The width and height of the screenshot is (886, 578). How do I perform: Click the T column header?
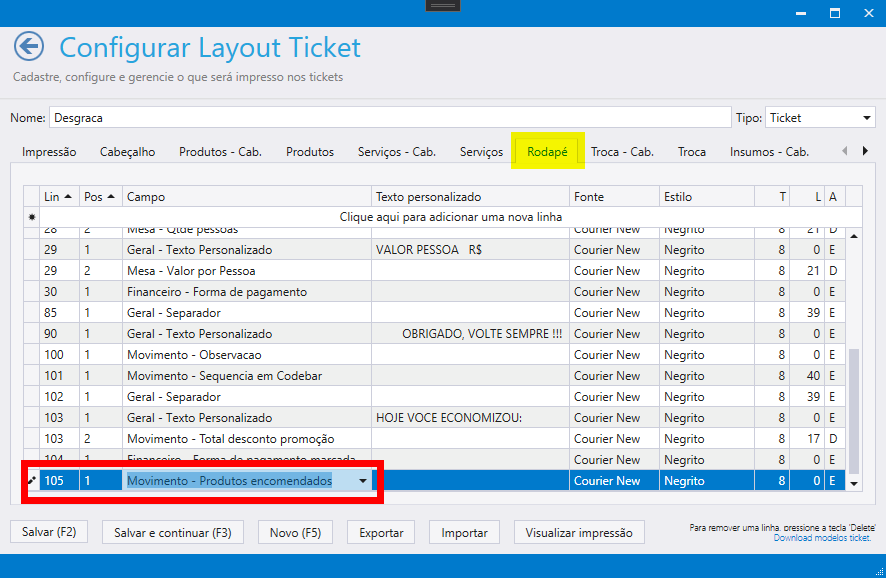click(x=772, y=197)
